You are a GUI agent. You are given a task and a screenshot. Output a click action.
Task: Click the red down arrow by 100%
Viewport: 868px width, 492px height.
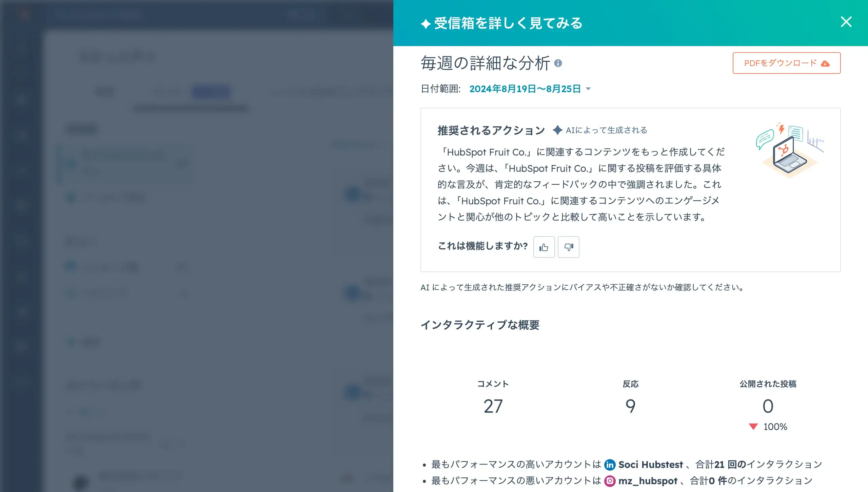click(753, 427)
